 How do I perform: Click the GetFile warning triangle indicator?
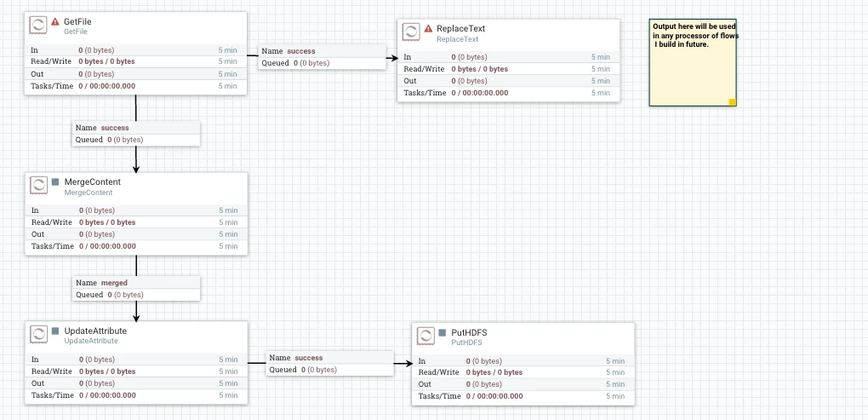[x=55, y=21]
